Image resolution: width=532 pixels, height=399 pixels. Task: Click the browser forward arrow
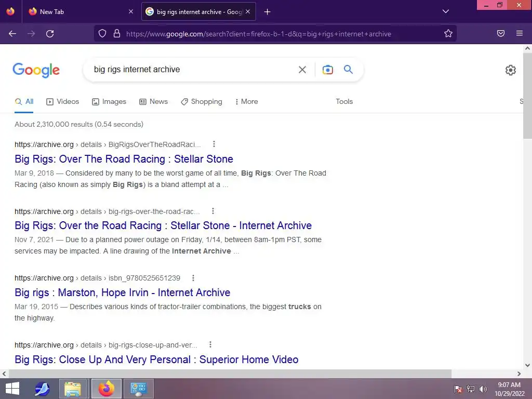(31, 34)
